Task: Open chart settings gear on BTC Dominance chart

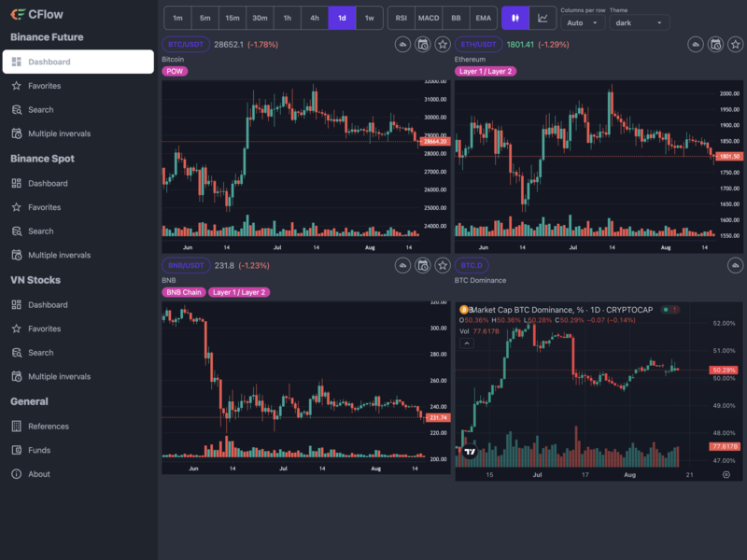Action: [x=726, y=474]
